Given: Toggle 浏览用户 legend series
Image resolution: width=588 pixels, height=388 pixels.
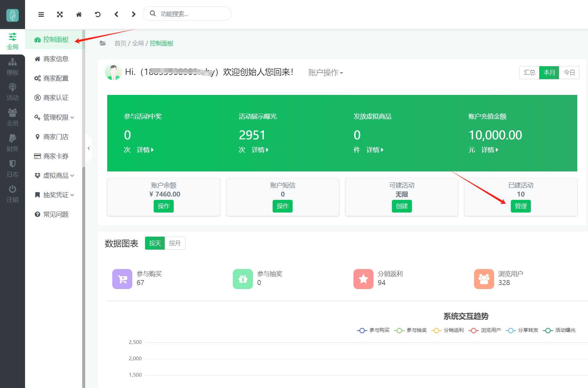Looking at the screenshot, I should point(484,330).
